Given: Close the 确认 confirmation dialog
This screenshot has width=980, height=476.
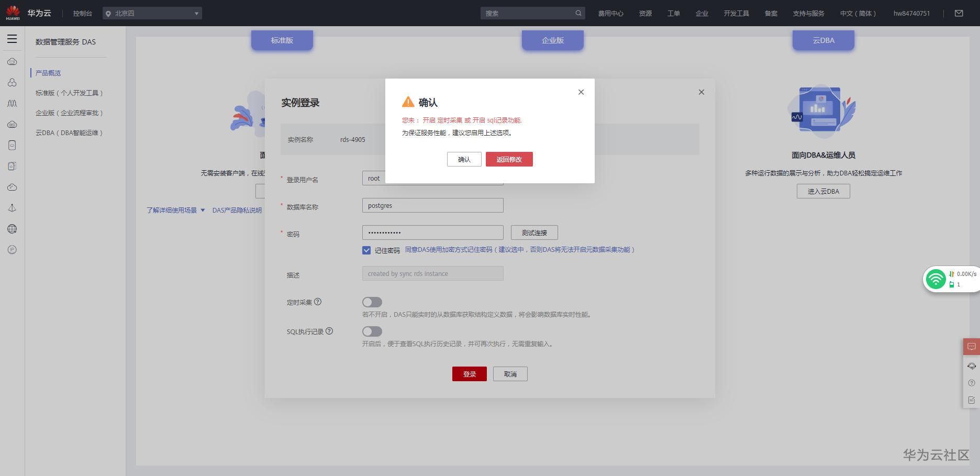Looking at the screenshot, I should [581, 92].
